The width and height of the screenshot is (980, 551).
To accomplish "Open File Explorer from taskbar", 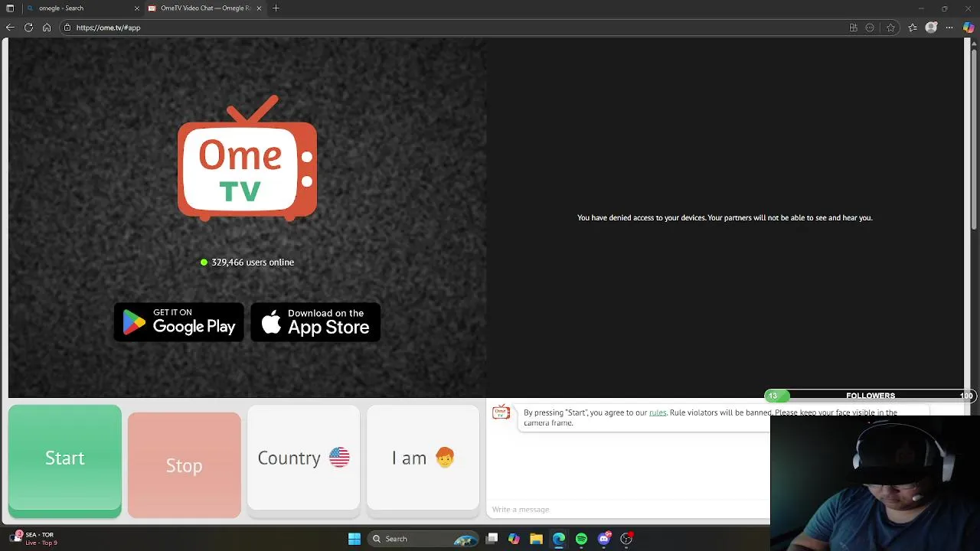I will click(536, 539).
